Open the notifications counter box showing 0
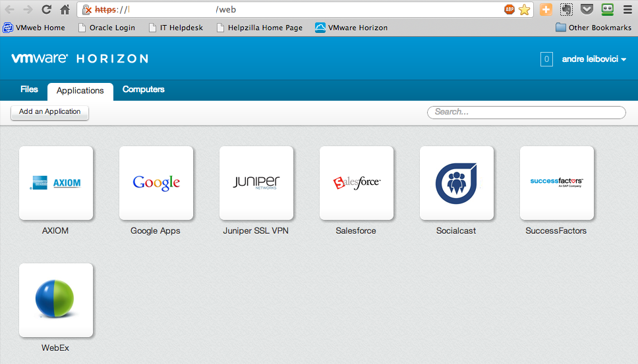Screen dimensions: 638x364 546,59
